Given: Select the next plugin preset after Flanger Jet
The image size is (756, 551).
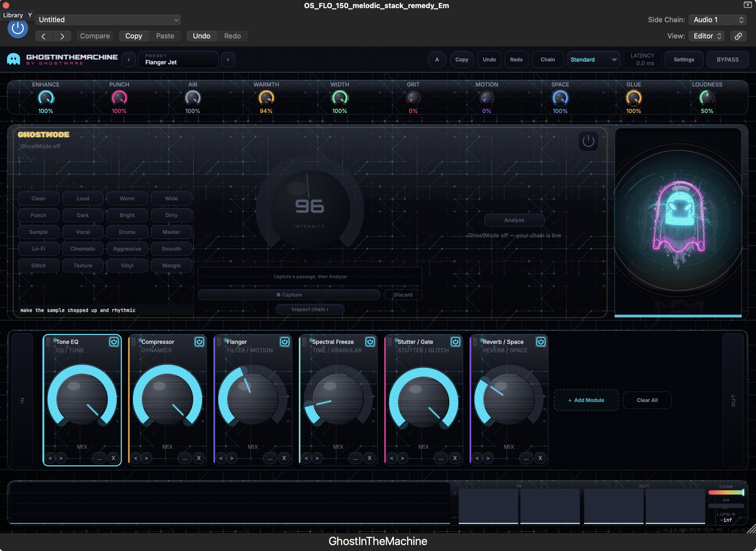Looking at the screenshot, I should 228,60.
